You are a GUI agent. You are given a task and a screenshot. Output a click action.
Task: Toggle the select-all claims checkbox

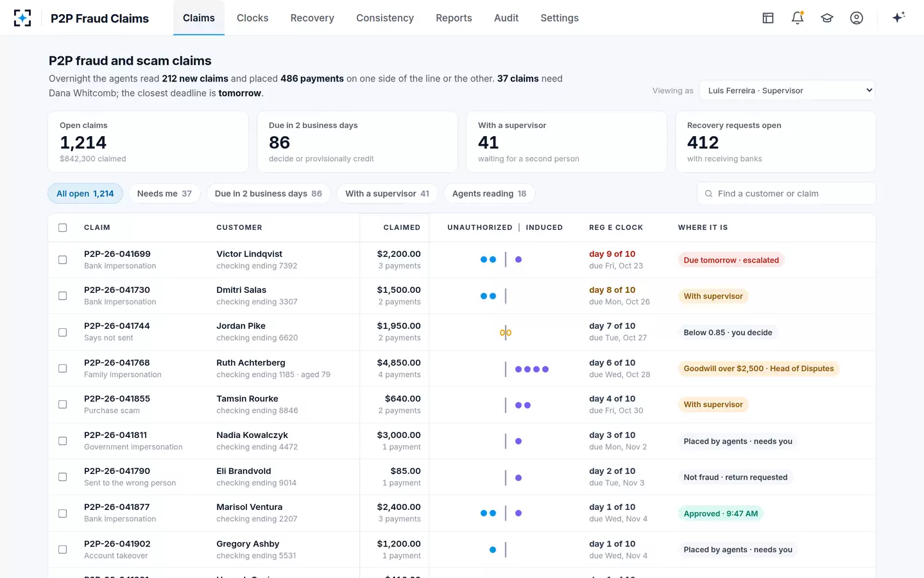63,227
